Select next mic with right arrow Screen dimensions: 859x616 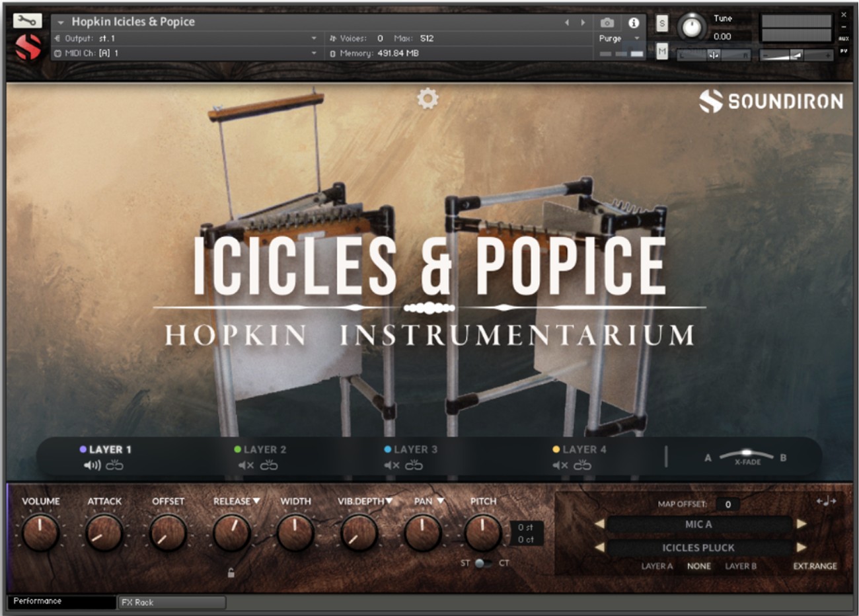click(801, 524)
